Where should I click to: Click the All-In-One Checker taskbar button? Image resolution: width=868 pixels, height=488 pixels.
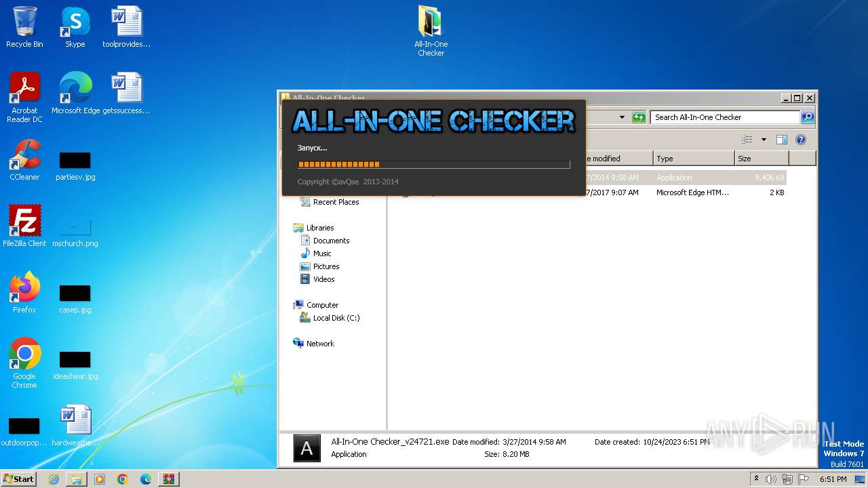(x=169, y=479)
